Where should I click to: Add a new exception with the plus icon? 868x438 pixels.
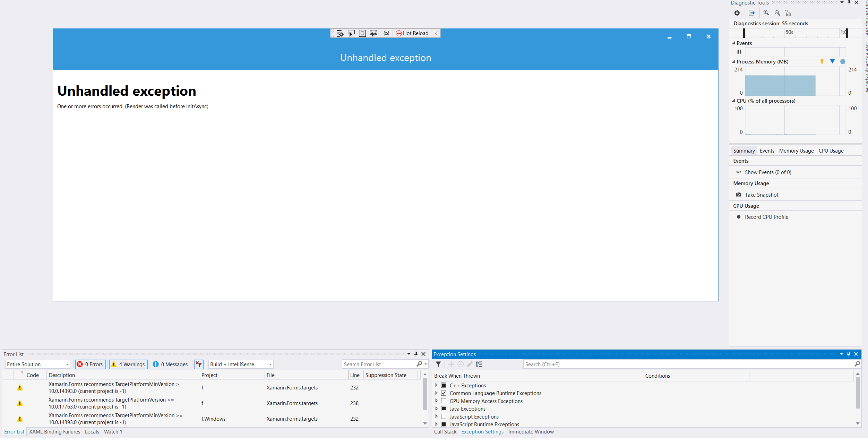click(451, 364)
